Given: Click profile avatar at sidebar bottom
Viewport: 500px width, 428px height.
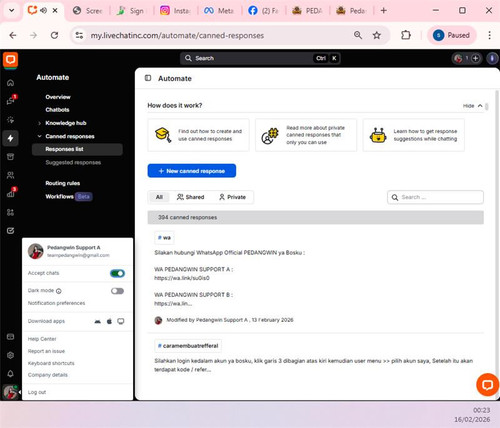Looking at the screenshot, I should 10,392.
